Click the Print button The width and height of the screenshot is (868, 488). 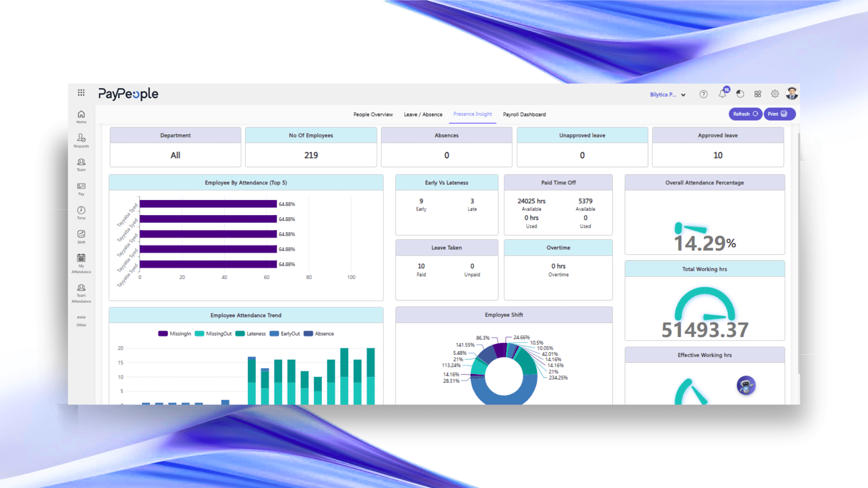[779, 114]
